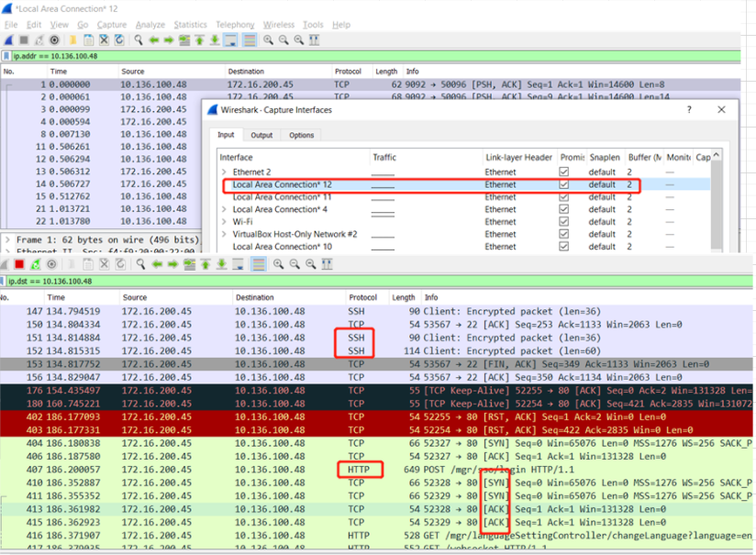Click the find packet magnifier in the top toolbar
The image size is (756, 555).
[139, 40]
